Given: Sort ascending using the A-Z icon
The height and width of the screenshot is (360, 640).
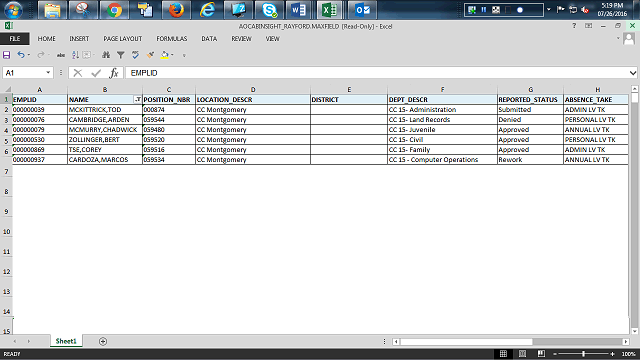Looking at the screenshot, I should tap(75, 55).
